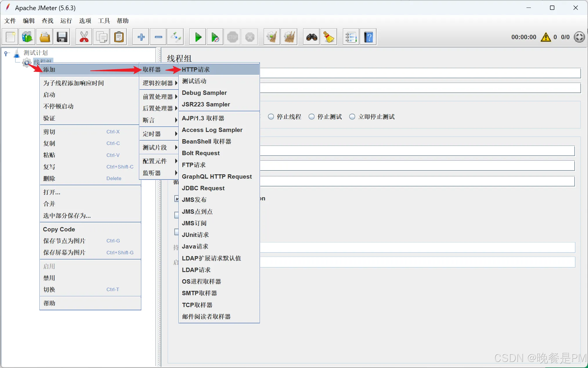Viewport: 588px width, 368px height.
Task: Click 保存节点为图片 menu entry
Action: tap(90, 241)
